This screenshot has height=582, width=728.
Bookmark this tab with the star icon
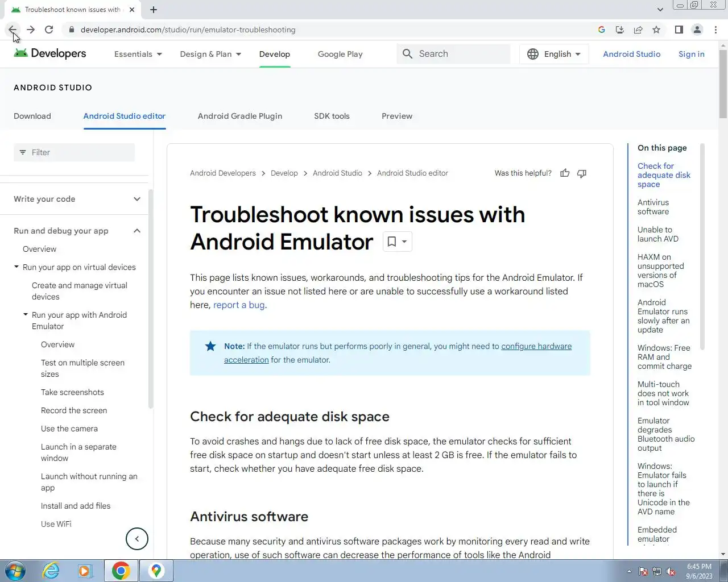point(656,30)
